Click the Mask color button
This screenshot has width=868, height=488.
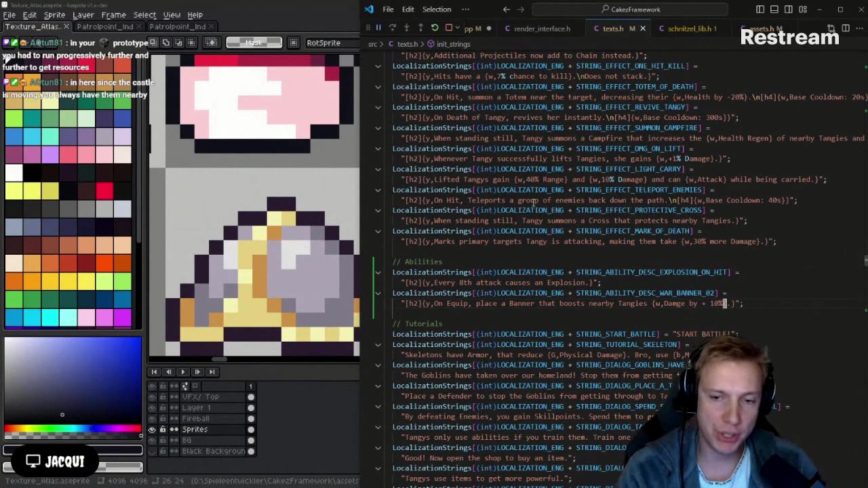(254, 43)
